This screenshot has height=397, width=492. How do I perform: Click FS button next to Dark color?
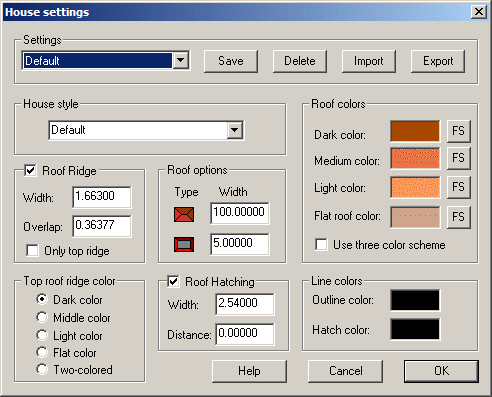pyautogui.click(x=459, y=131)
